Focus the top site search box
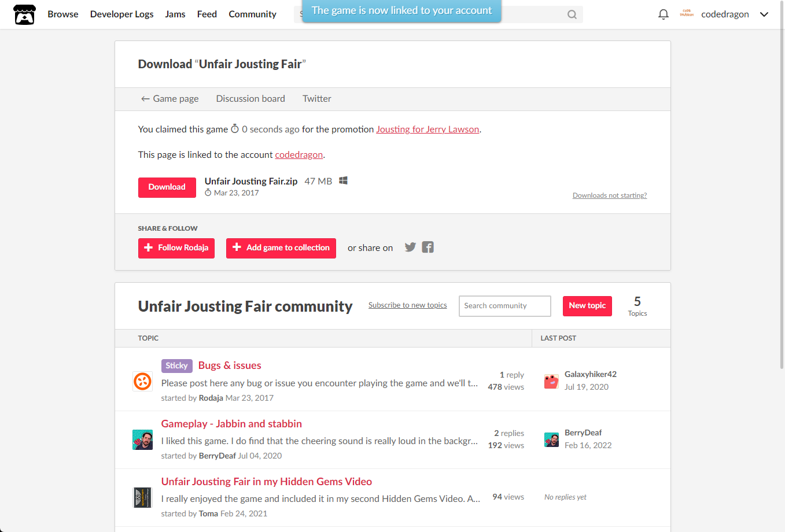 (x=438, y=14)
